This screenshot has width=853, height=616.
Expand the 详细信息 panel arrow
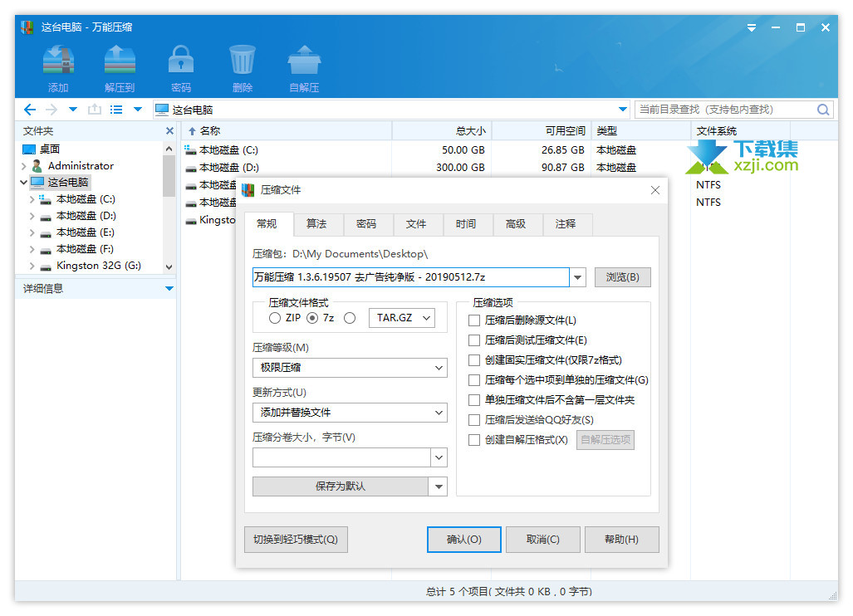point(169,288)
